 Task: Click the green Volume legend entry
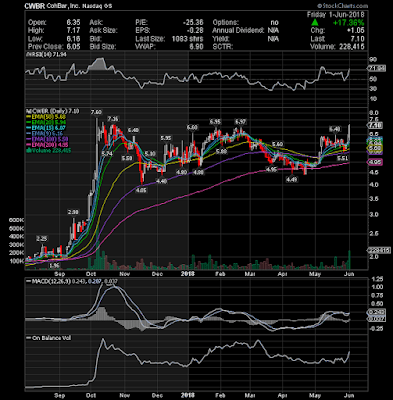49,150
